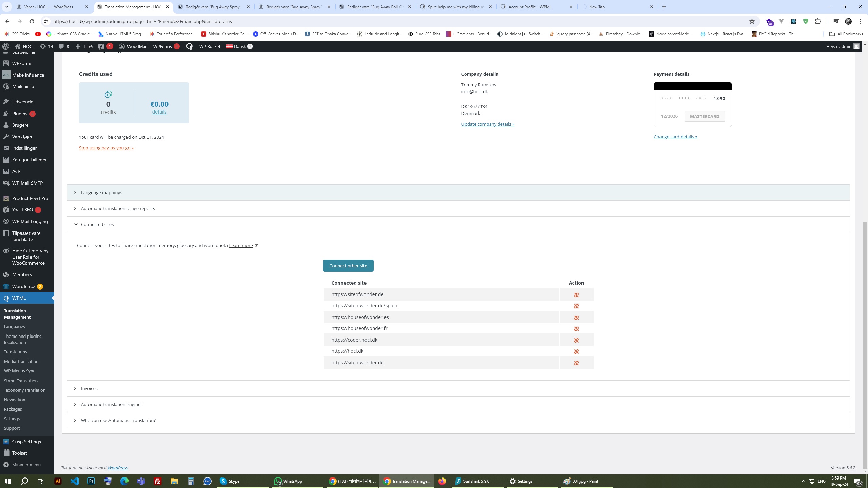Show hidden system tray icons
This screenshot has width=868, height=488.
(x=803, y=481)
